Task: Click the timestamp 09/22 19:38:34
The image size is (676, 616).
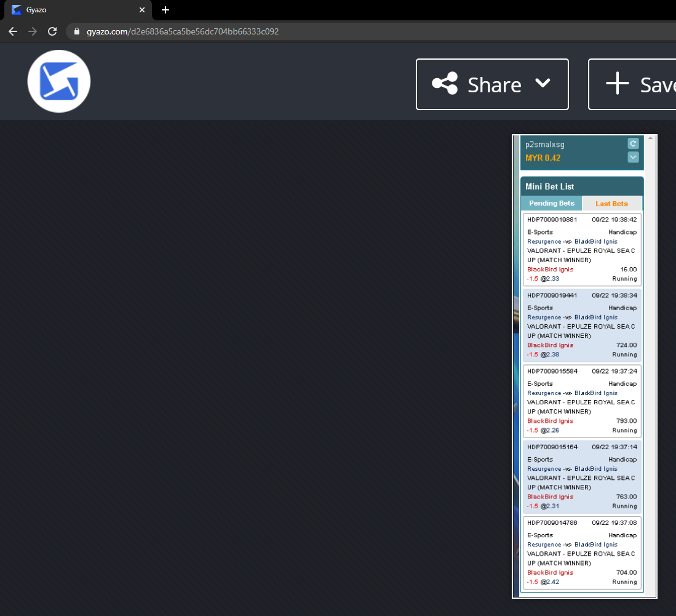Action: (x=614, y=295)
